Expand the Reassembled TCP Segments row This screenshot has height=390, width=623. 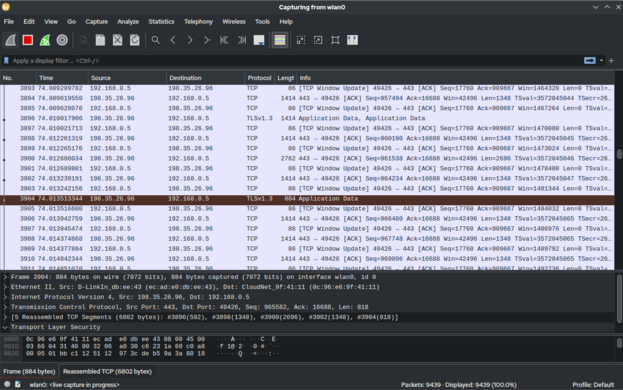tap(5, 317)
